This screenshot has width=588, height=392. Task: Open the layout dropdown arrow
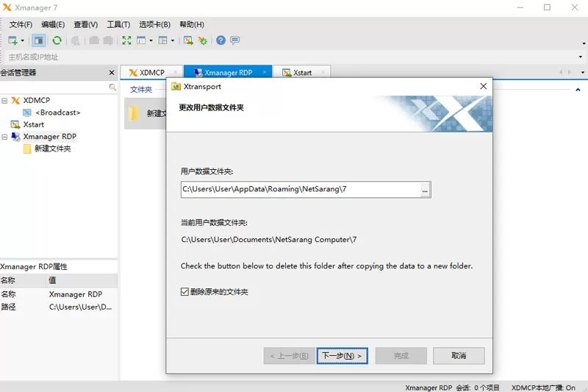(173, 40)
